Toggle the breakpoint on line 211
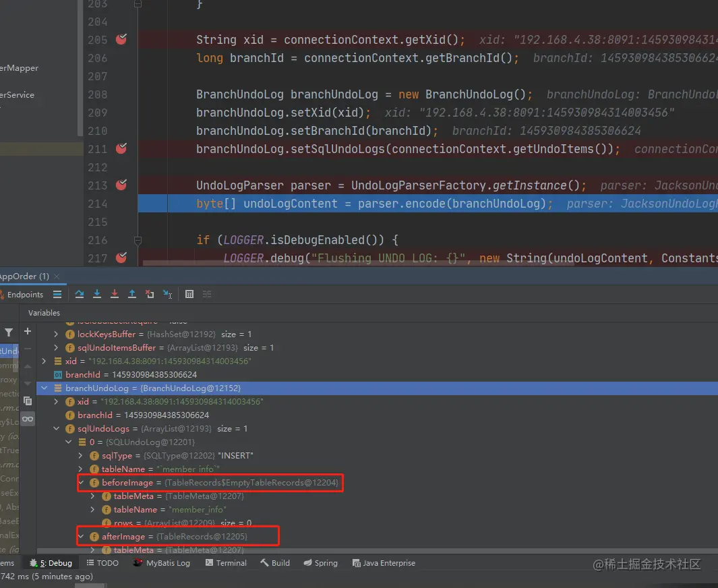 coord(121,148)
